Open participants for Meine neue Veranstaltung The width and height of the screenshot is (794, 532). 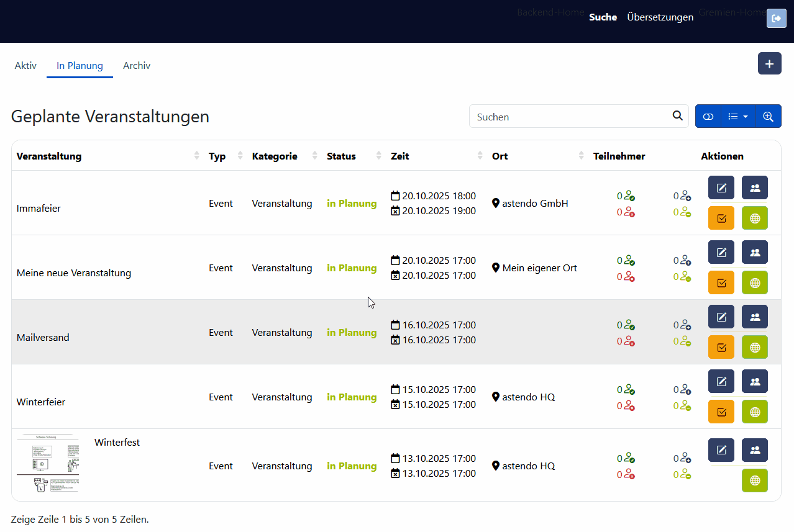(755, 252)
